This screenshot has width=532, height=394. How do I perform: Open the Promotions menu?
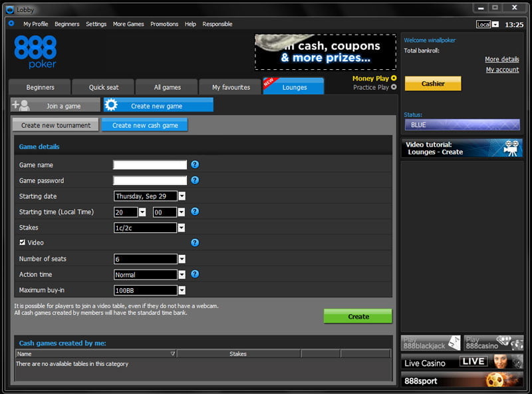(x=164, y=24)
